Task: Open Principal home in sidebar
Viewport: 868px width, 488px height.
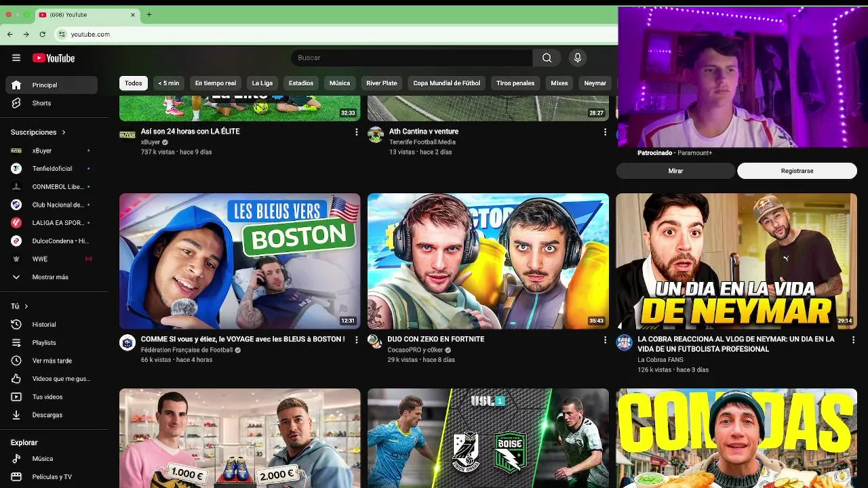Action: point(52,85)
